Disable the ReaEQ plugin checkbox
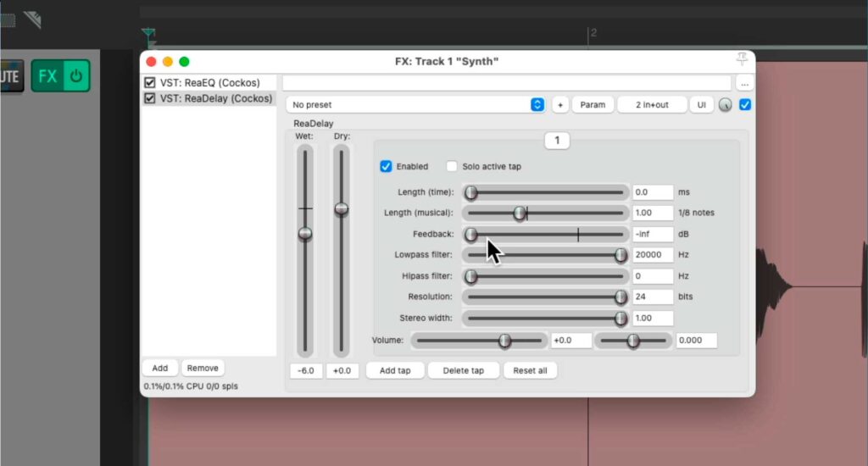The width and height of the screenshot is (868, 466). [149, 82]
